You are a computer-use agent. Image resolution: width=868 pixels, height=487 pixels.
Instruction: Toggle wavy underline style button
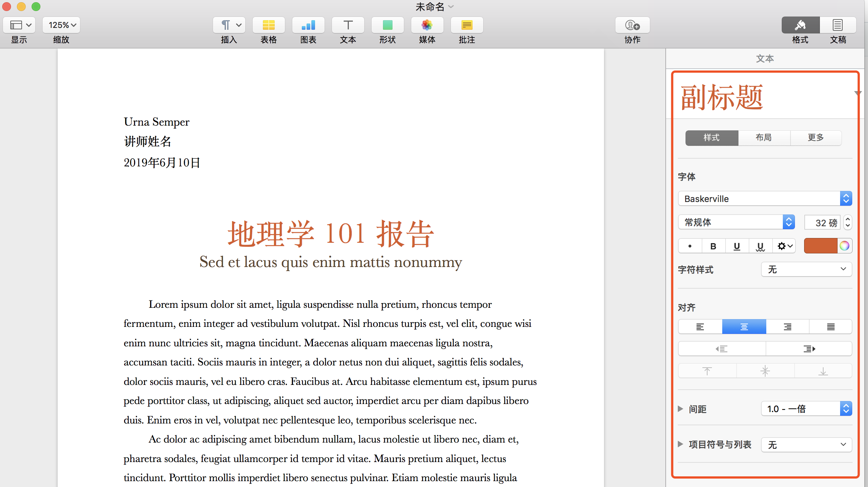point(760,246)
